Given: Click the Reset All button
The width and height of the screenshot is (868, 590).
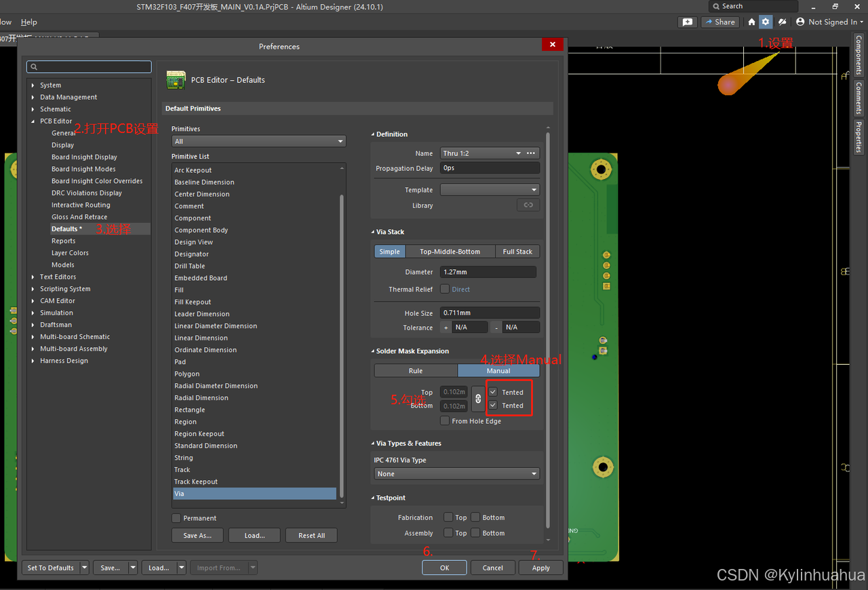Looking at the screenshot, I should (311, 535).
